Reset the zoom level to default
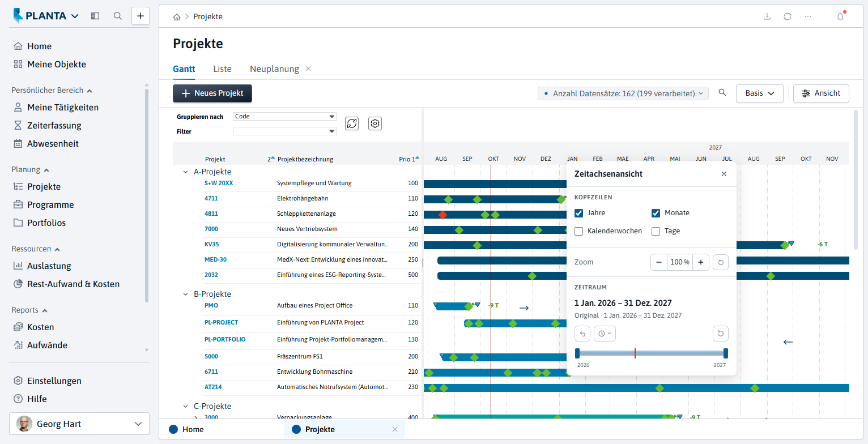This screenshot has height=444, width=868. [720, 262]
